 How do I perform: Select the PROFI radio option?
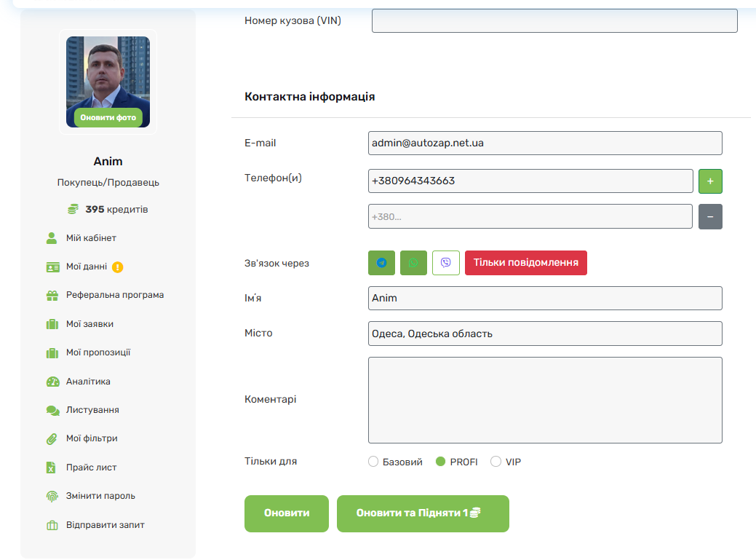[440, 462]
